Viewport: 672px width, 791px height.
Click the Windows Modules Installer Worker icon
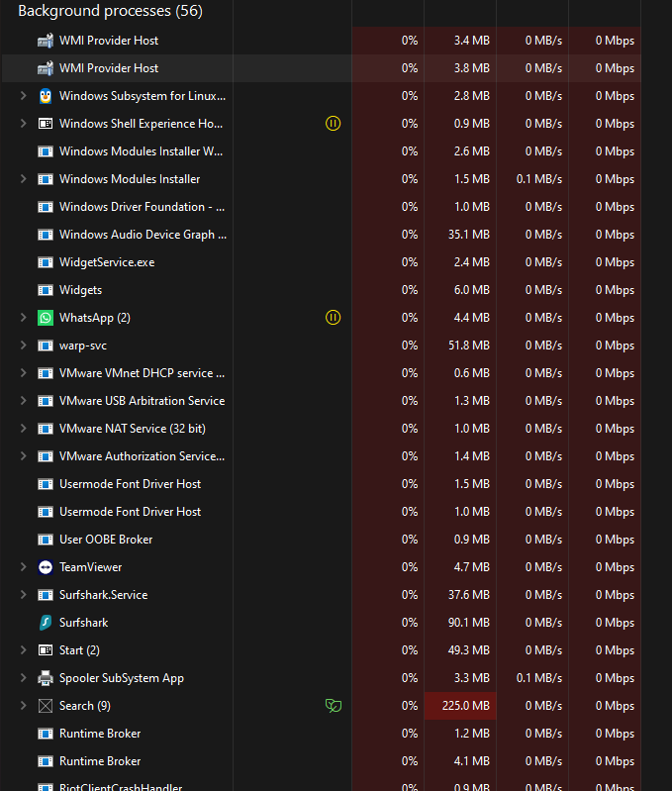(46, 151)
